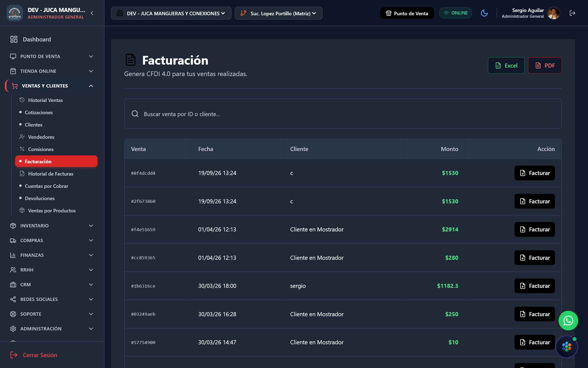
Task: Click the Finanzas chart icon
Action: (x=13, y=255)
